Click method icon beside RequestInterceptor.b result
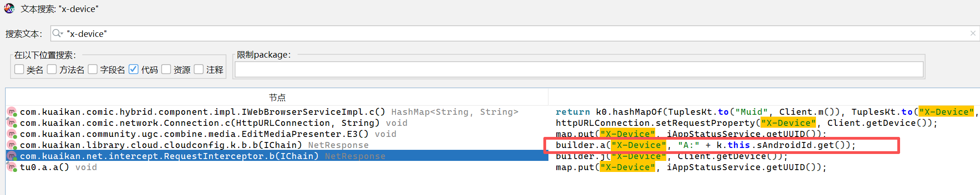Viewport: 980px width, 195px height. (12, 156)
